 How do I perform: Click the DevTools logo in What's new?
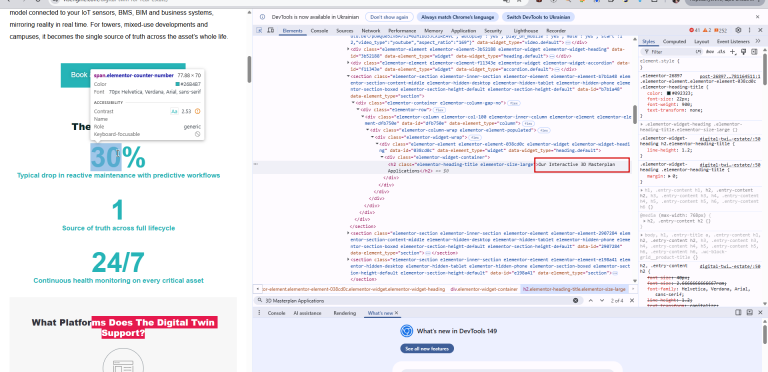(x=406, y=331)
